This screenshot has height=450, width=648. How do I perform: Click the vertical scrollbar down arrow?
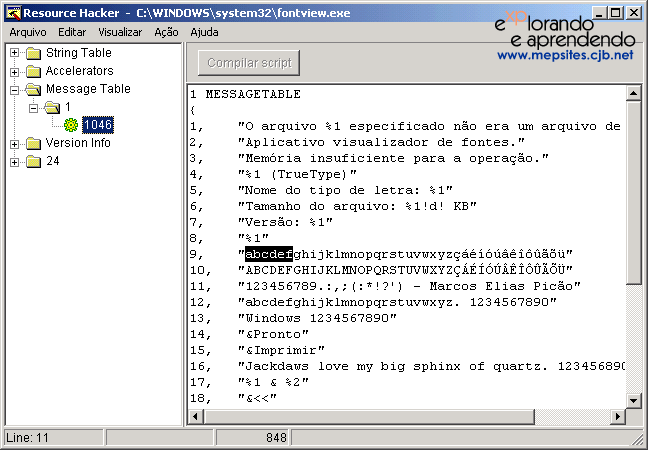(633, 400)
